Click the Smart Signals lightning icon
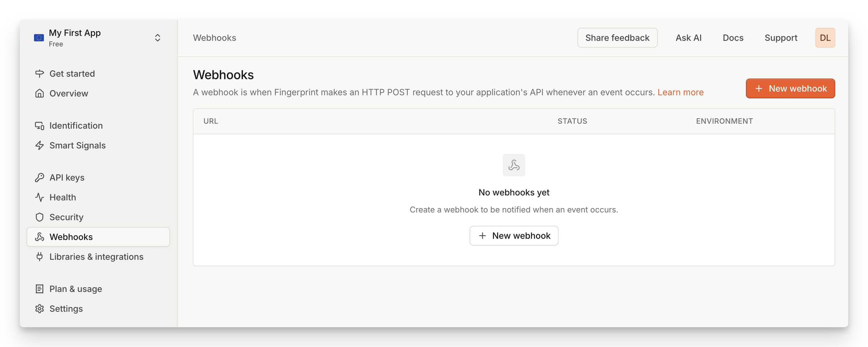This screenshot has width=868, height=347. tap(40, 145)
